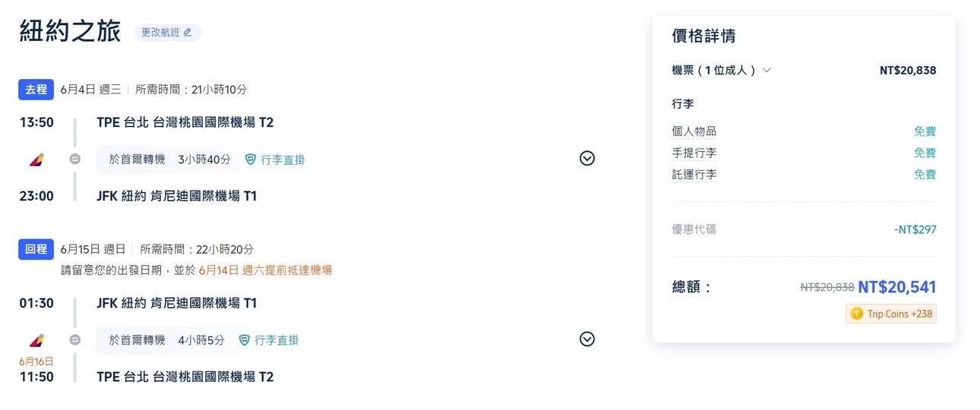Select the 去程 outbound label
Screen dimensions: 980x410
coord(36,90)
